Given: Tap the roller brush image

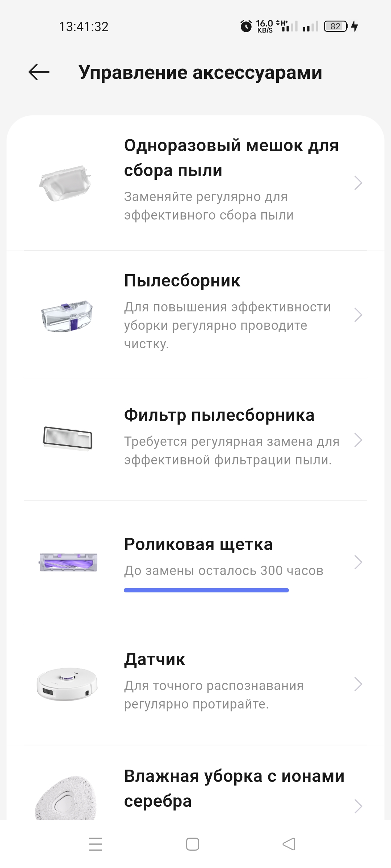Looking at the screenshot, I should [x=68, y=562].
